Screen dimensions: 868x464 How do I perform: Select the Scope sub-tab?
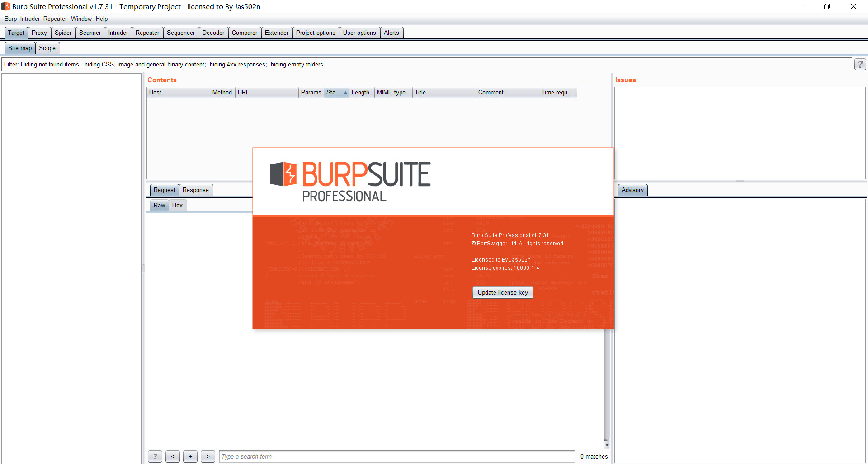(x=47, y=48)
